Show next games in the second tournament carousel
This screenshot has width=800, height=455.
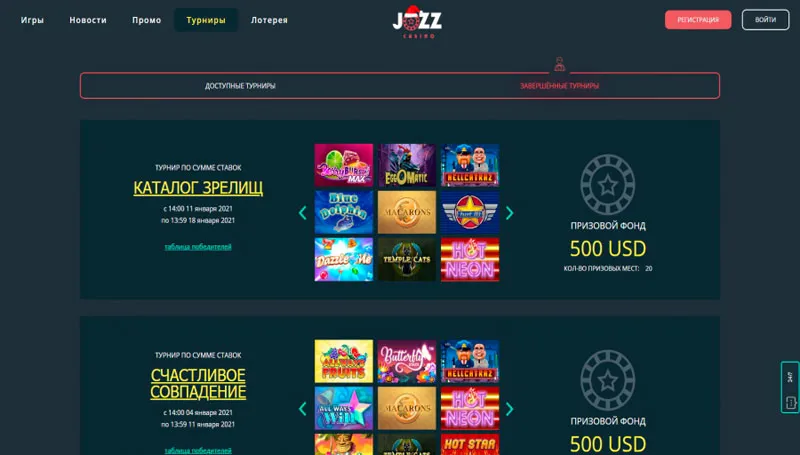509,409
